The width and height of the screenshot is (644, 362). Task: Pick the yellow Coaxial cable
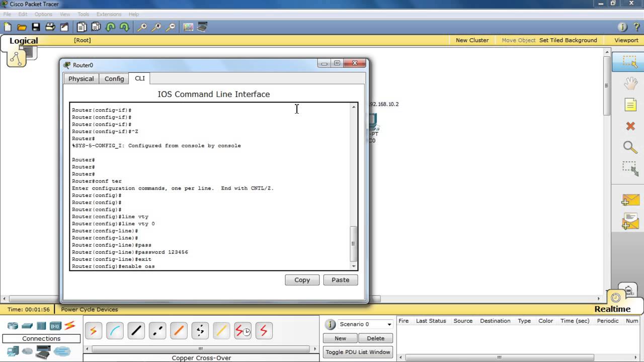pyautogui.click(x=221, y=331)
